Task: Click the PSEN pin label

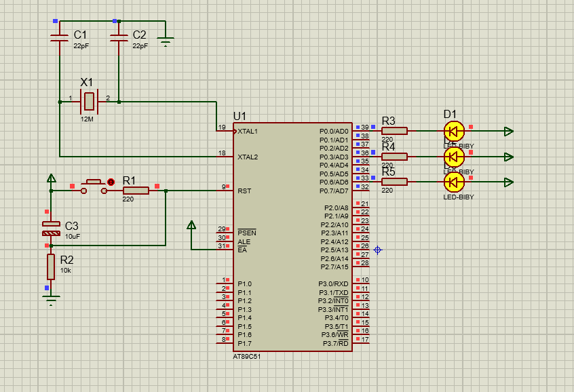Action: (x=247, y=233)
